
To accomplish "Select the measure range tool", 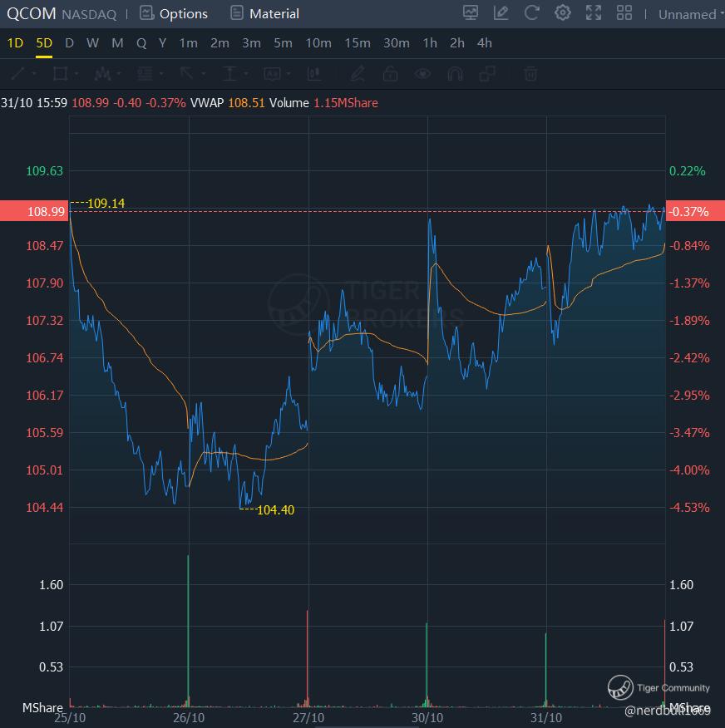I will pyautogui.click(x=229, y=73).
